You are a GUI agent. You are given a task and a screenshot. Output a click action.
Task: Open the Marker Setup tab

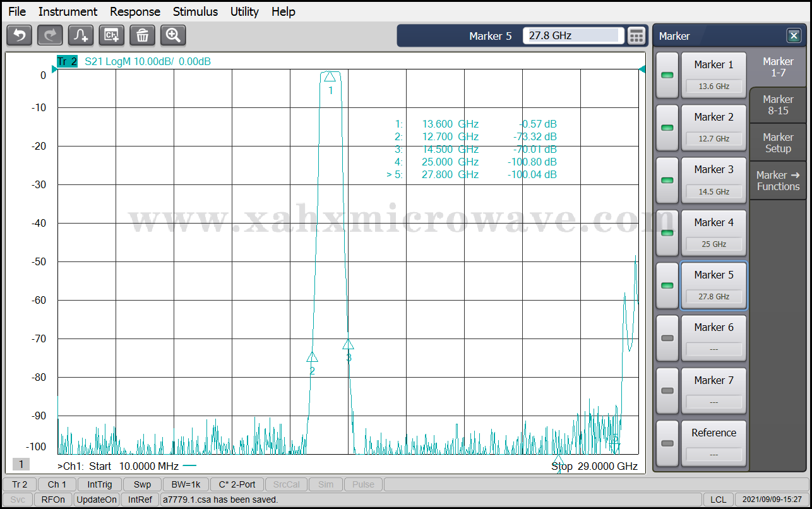(778, 143)
